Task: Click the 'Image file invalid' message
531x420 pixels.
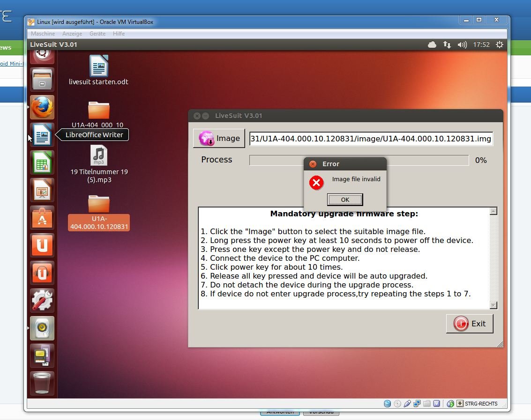Action: pos(356,179)
